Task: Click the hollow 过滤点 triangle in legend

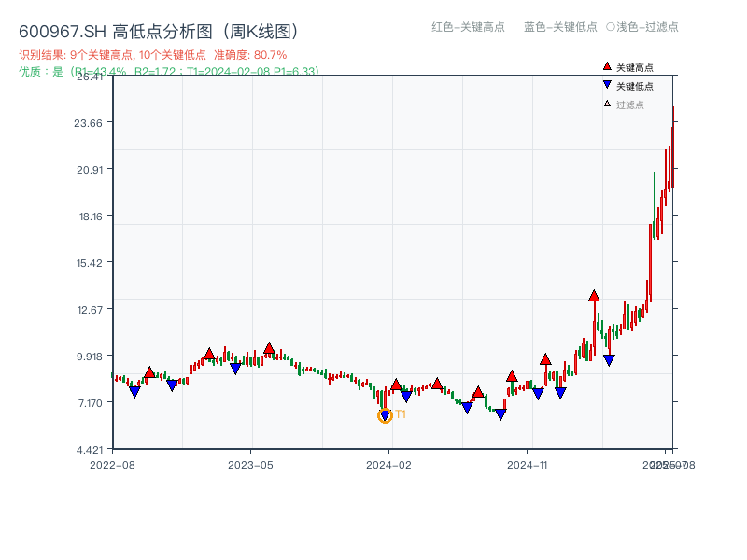Action: tap(607, 104)
